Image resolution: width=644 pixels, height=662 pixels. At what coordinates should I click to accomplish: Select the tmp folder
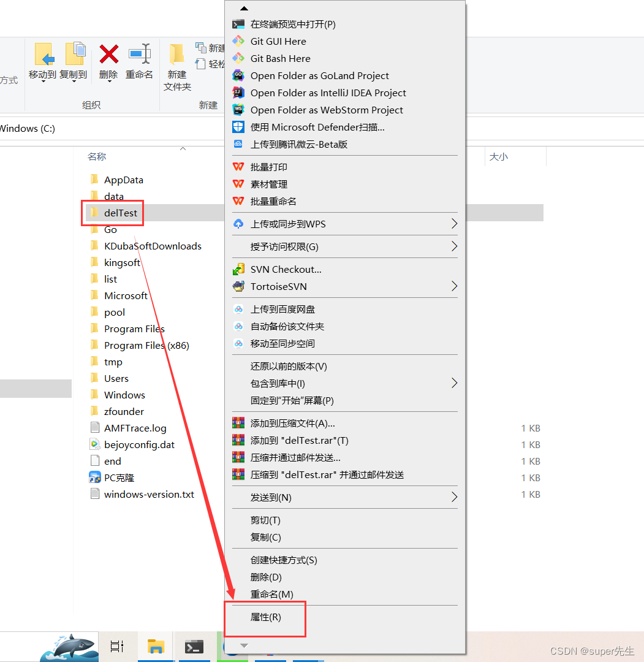click(x=113, y=362)
